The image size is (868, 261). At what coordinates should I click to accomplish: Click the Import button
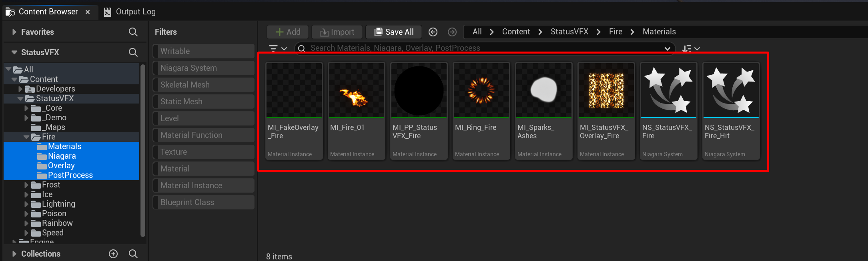point(337,32)
